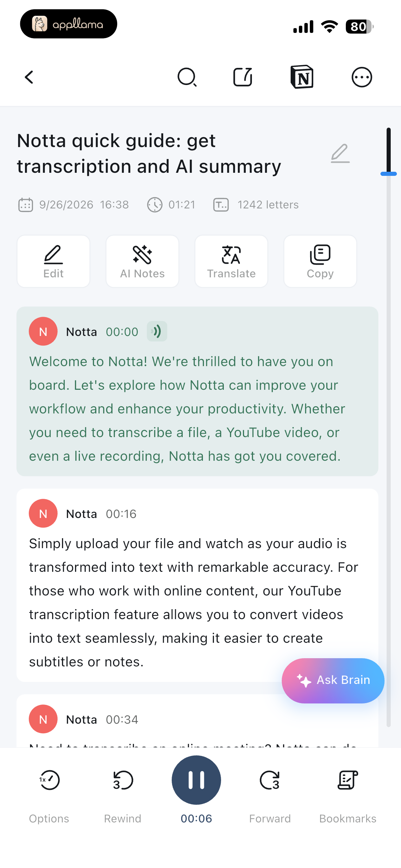The width and height of the screenshot is (401, 868).
Task: Tap the speaker name Notta at 00:34
Action: point(82,720)
